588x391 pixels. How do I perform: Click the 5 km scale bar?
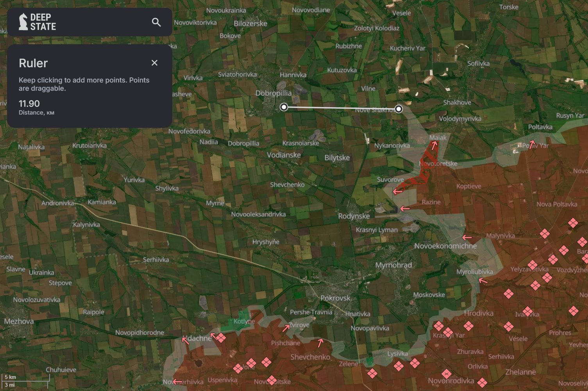tap(26, 377)
